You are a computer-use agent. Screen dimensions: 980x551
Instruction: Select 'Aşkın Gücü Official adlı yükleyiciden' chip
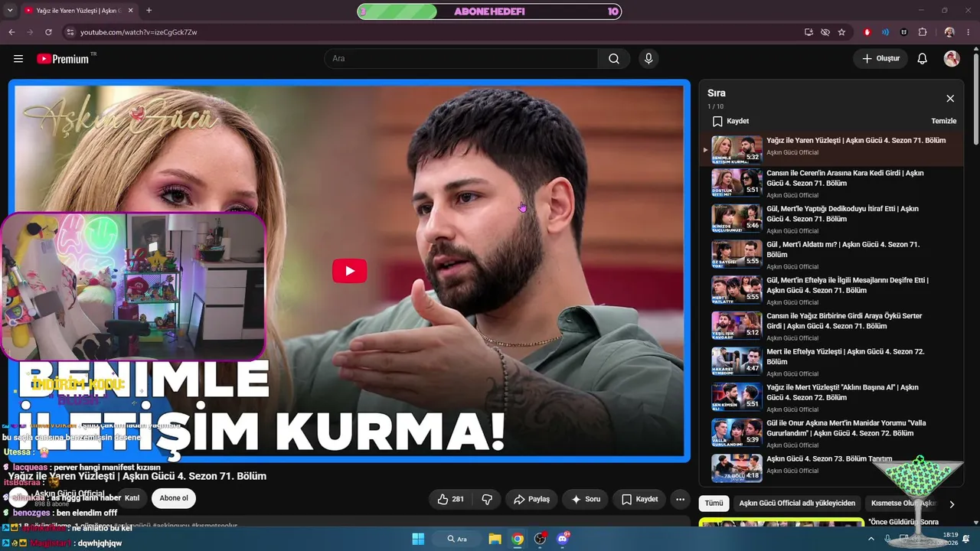797,504
